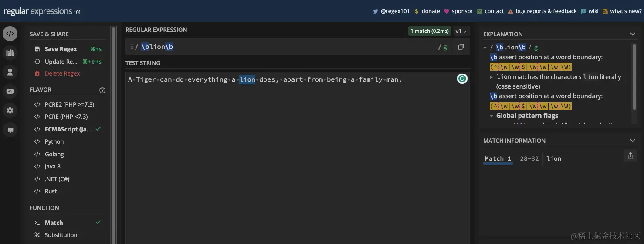Open the donate link
The image size is (644, 244).
coord(430,11)
